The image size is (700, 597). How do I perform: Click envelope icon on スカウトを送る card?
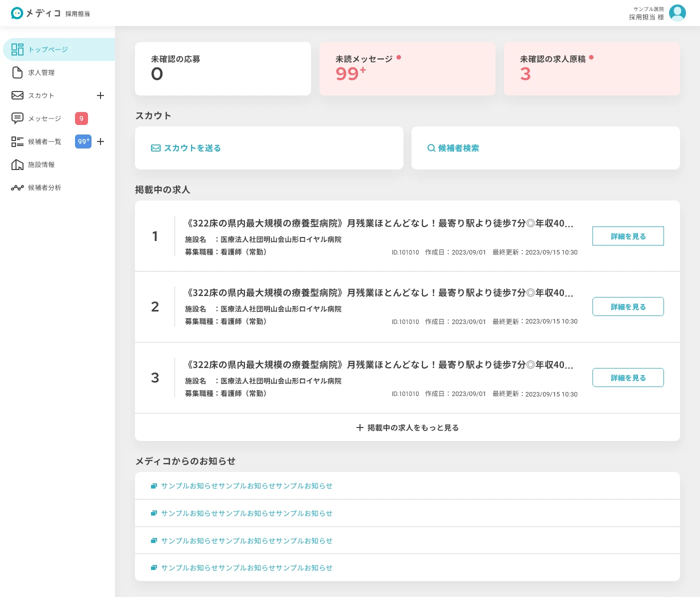coord(156,148)
